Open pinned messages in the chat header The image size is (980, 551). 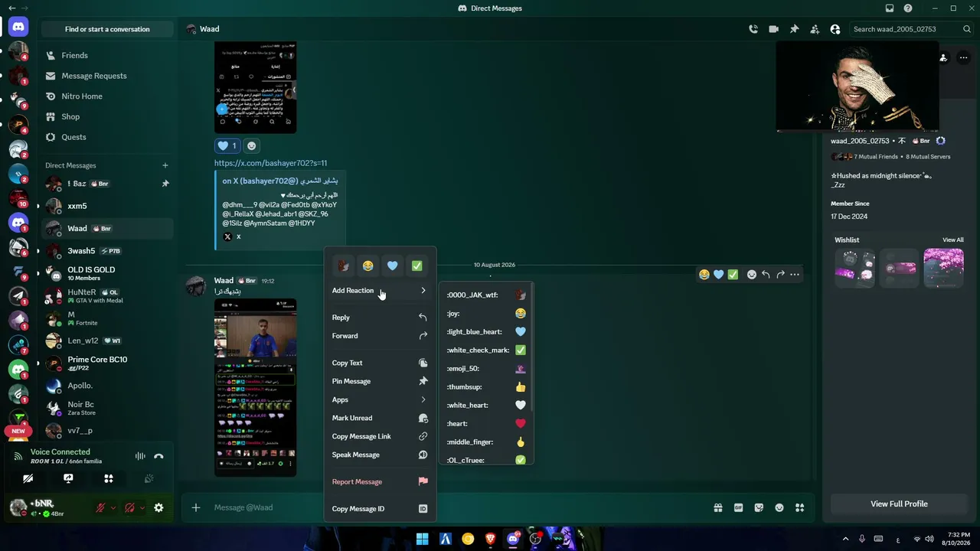(794, 29)
